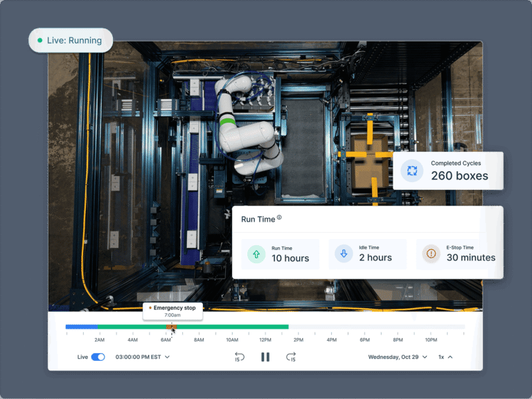Click the 2AM timeline label
This screenshot has width=532, height=399.
pos(100,339)
